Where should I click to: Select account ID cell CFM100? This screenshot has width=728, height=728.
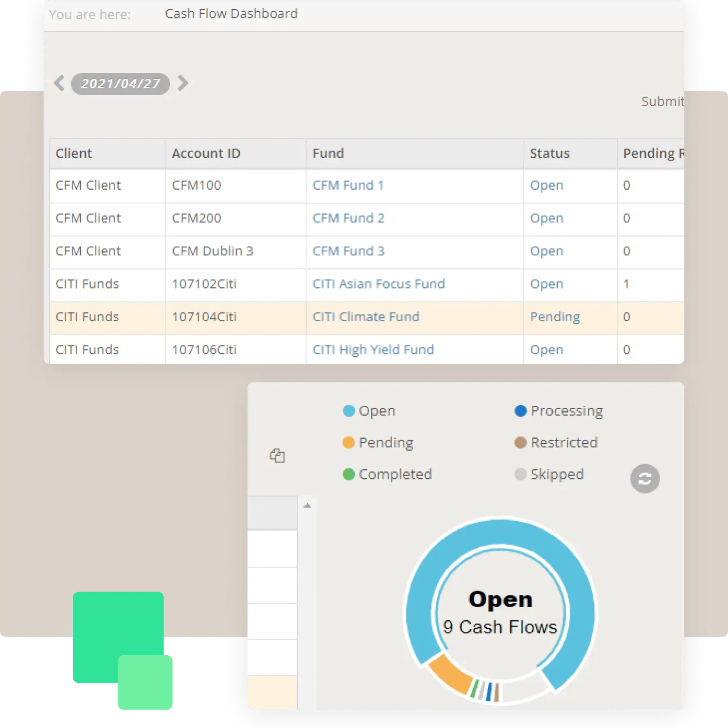pyautogui.click(x=235, y=186)
